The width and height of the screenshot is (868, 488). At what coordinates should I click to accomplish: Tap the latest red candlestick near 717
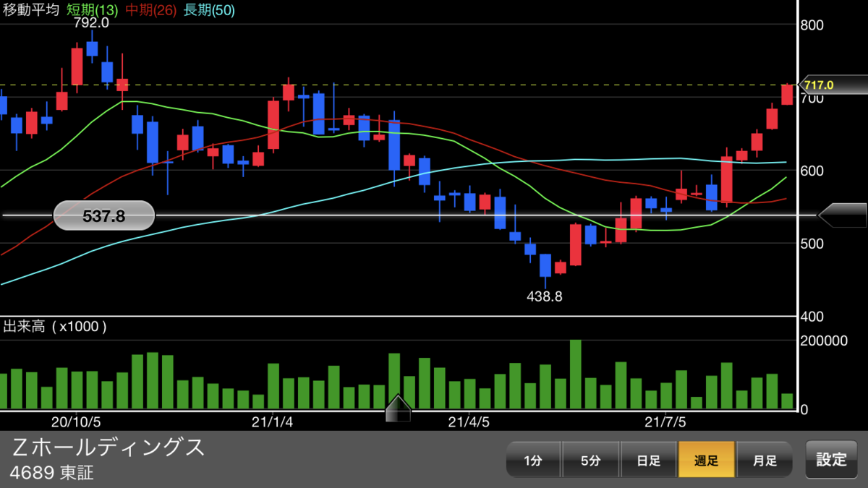click(x=787, y=94)
